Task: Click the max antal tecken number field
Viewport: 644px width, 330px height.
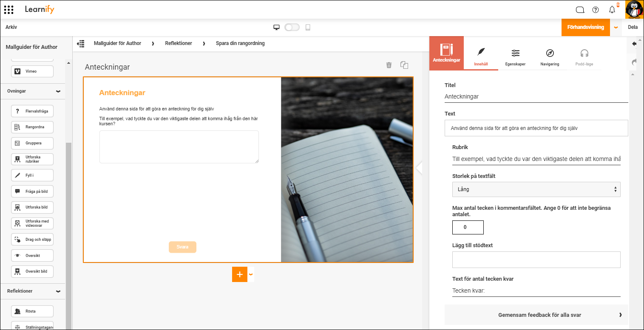Action: 468,227
